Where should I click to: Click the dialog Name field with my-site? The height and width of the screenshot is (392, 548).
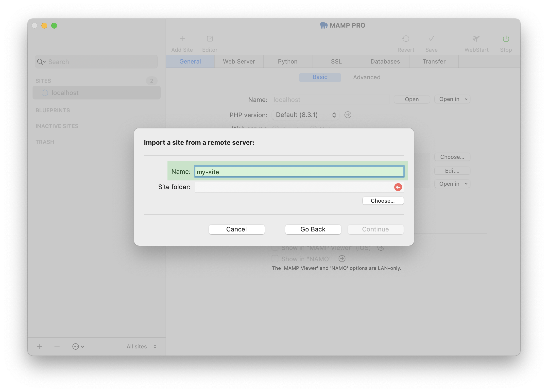click(x=299, y=172)
